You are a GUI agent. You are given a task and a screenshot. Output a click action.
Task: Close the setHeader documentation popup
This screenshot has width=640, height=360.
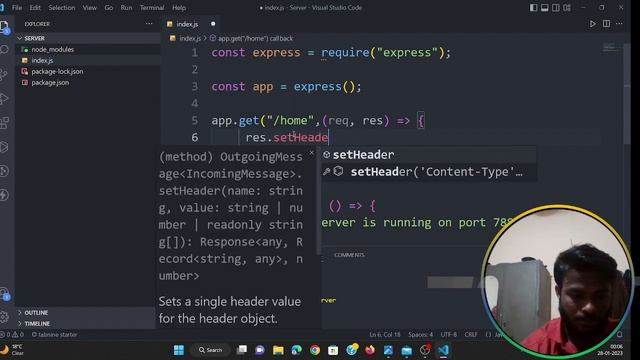(x=311, y=153)
